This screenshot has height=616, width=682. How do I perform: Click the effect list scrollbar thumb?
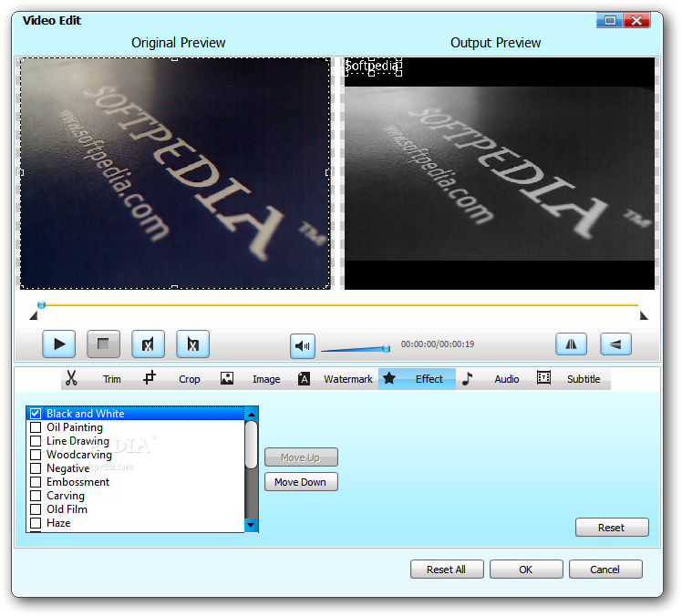[x=251, y=445]
